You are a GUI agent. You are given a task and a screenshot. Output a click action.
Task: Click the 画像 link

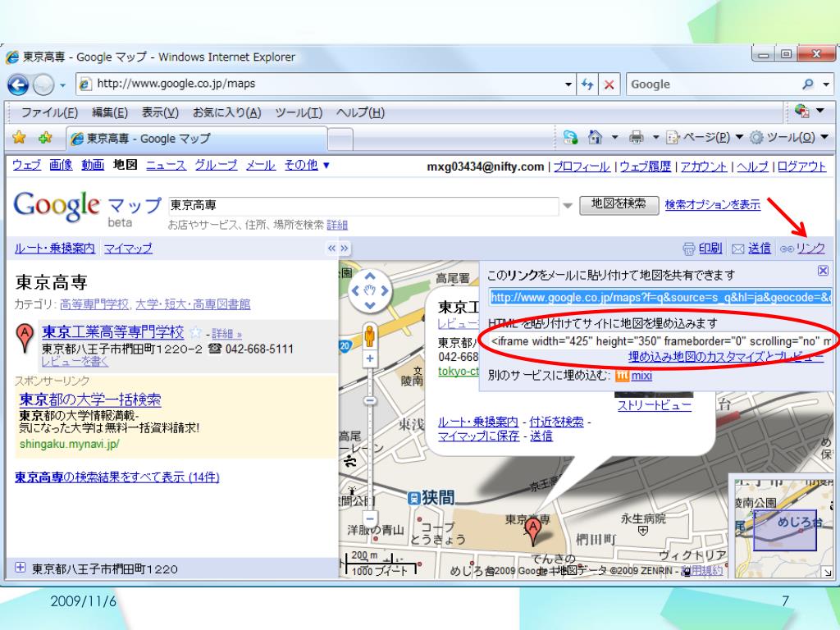(x=61, y=165)
